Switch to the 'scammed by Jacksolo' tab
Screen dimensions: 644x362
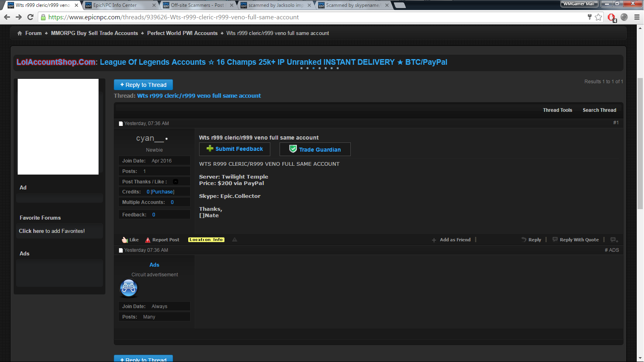(275, 5)
